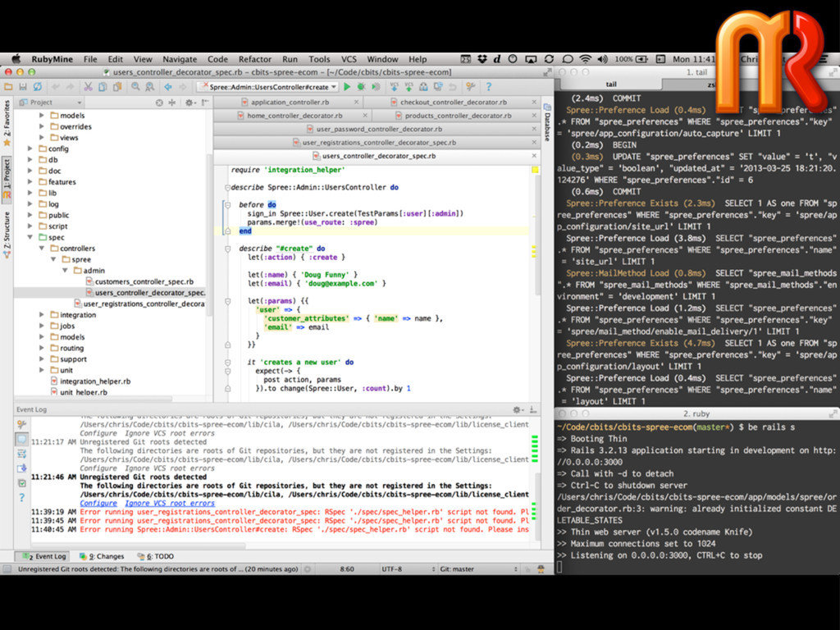The height and width of the screenshot is (630, 840).
Task: Click the Event Log help question mark
Action: pos(21,497)
